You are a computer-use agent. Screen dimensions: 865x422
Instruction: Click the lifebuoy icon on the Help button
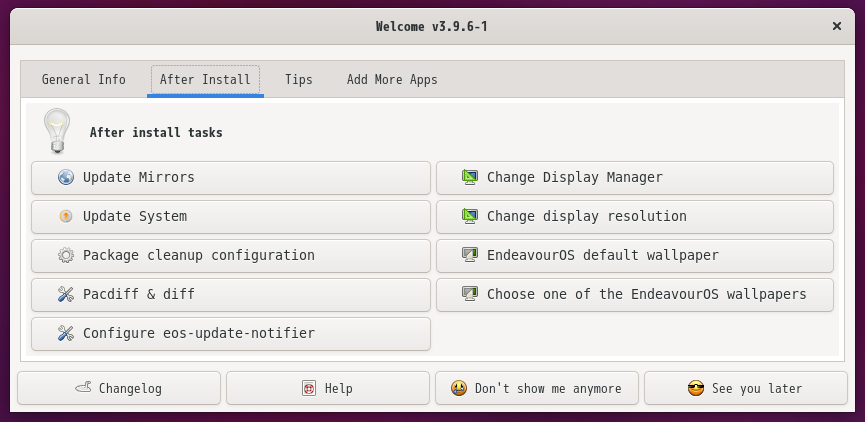[x=309, y=388]
